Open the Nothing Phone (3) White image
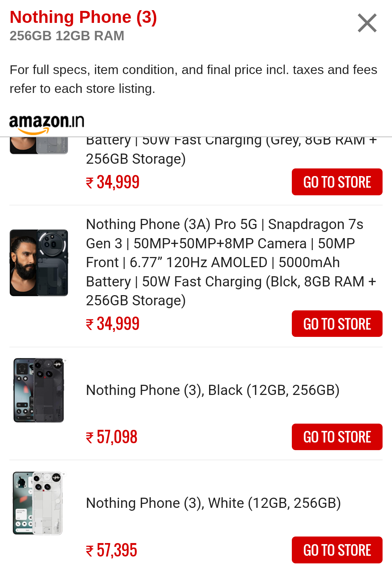 [x=39, y=503]
